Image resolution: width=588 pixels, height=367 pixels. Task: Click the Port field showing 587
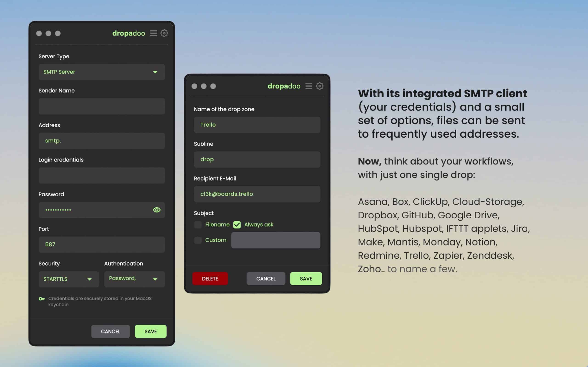point(101,245)
